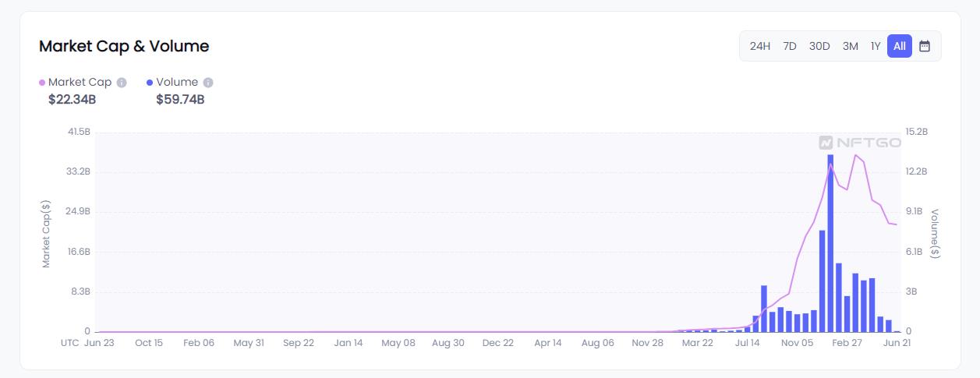The image size is (980, 378).
Task: Click the NFTGO watermark logo
Action: click(x=860, y=143)
